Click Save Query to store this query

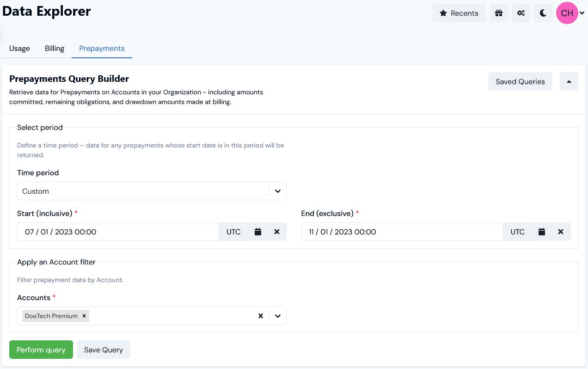[x=103, y=350]
